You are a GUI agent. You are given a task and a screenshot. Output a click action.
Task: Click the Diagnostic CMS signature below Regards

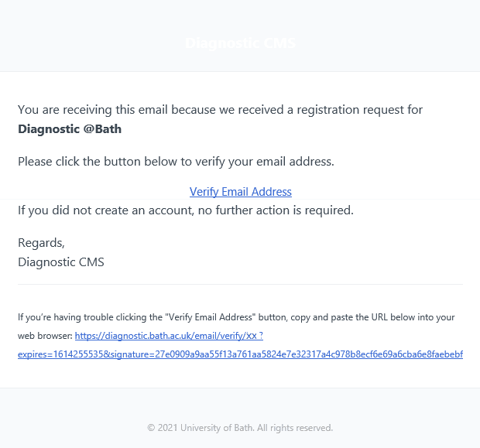pyautogui.click(x=61, y=262)
